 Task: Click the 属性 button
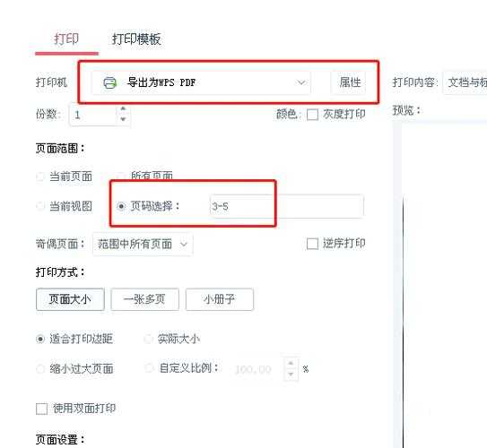348,82
